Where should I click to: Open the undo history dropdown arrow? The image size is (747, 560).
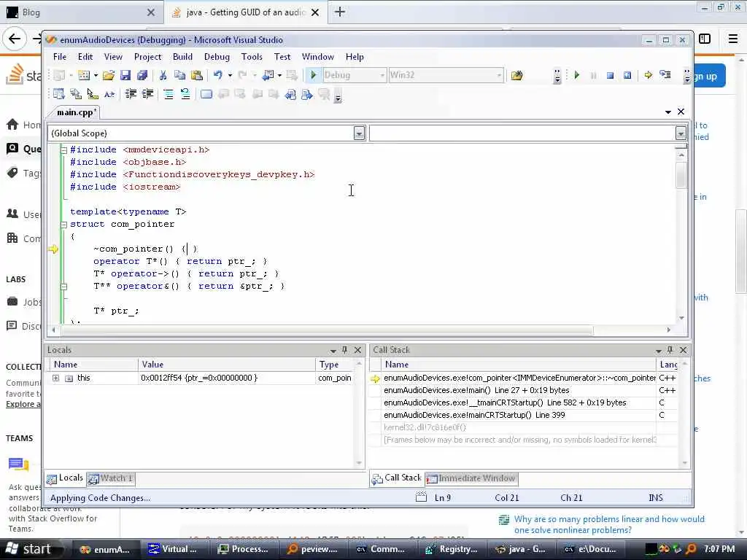(x=230, y=75)
